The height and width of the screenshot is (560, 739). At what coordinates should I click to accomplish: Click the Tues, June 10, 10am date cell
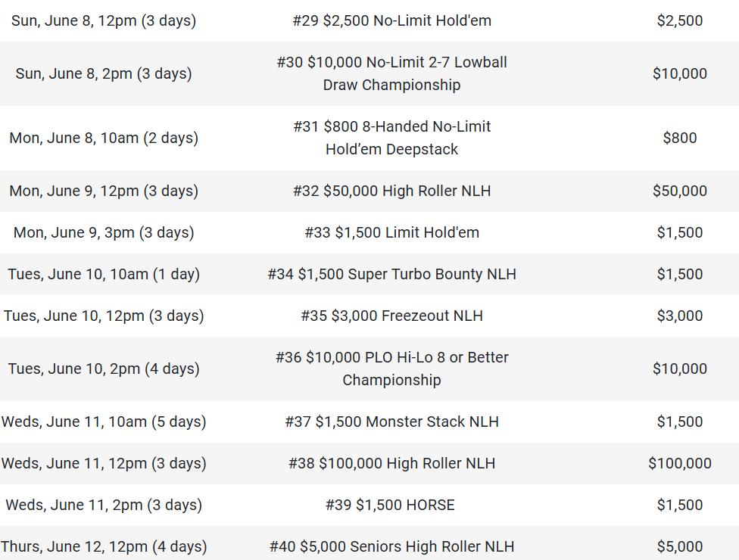(x=104, y=274)
